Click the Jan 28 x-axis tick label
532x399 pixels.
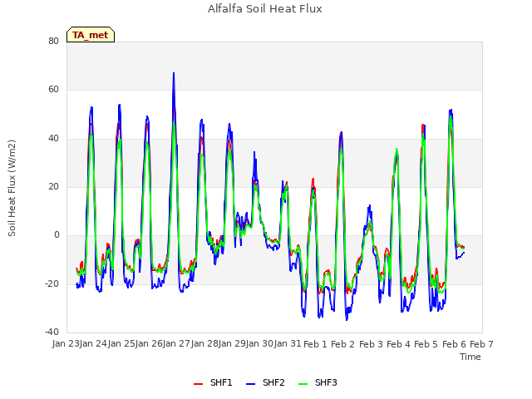(x=204, y=343)
